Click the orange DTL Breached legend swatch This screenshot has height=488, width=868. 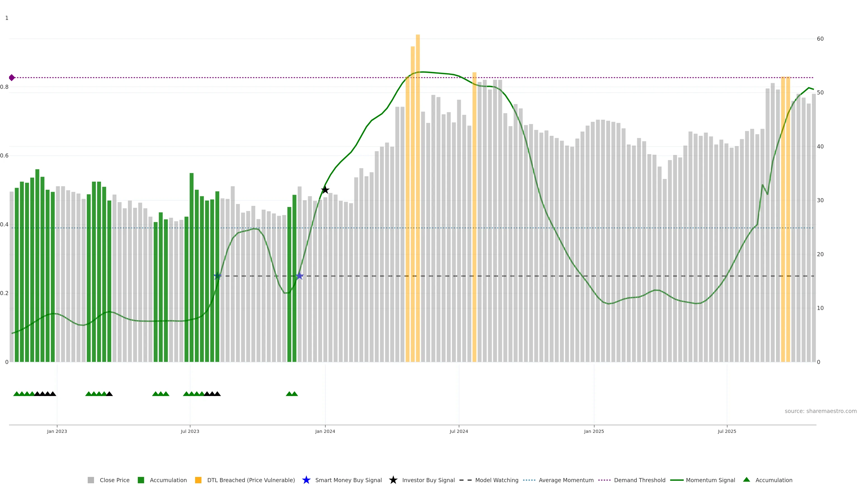[x=198, y=480]
